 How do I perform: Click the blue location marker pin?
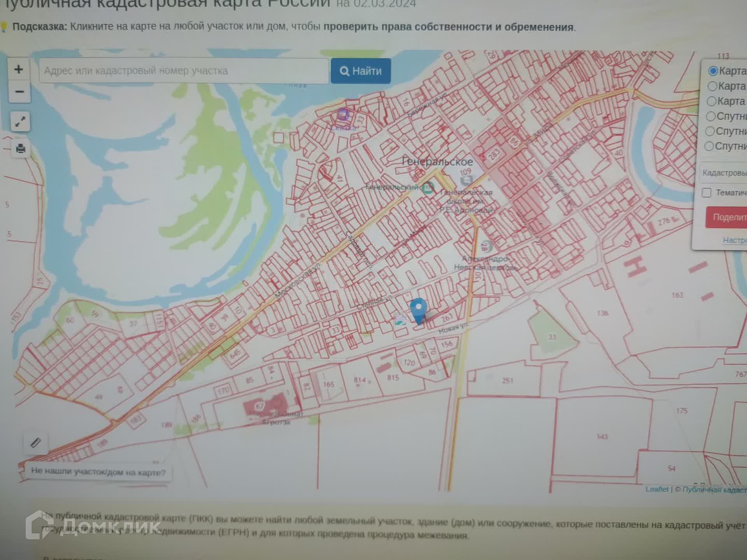click(x=418, y=309)
